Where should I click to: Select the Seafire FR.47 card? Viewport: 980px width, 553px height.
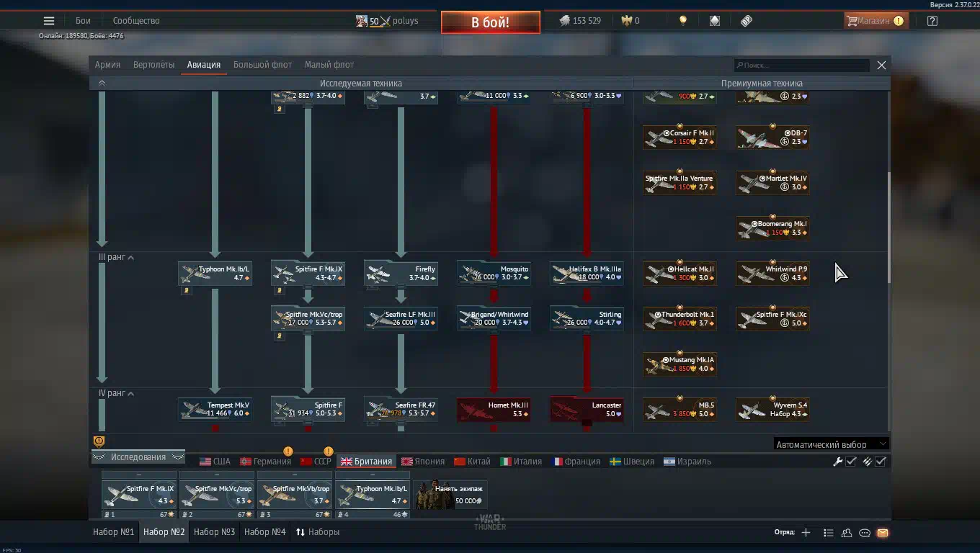click(401, 410)
